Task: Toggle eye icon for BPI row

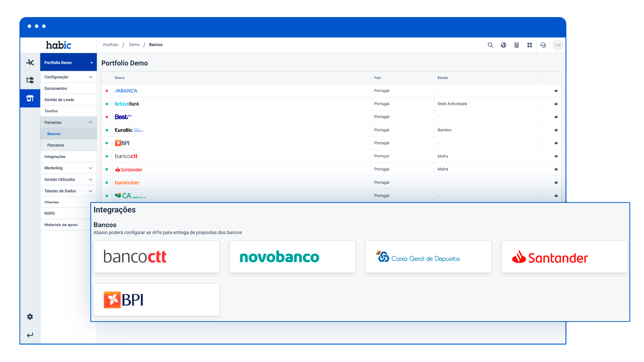Action: pyautogui.click(x=556, y=143)
